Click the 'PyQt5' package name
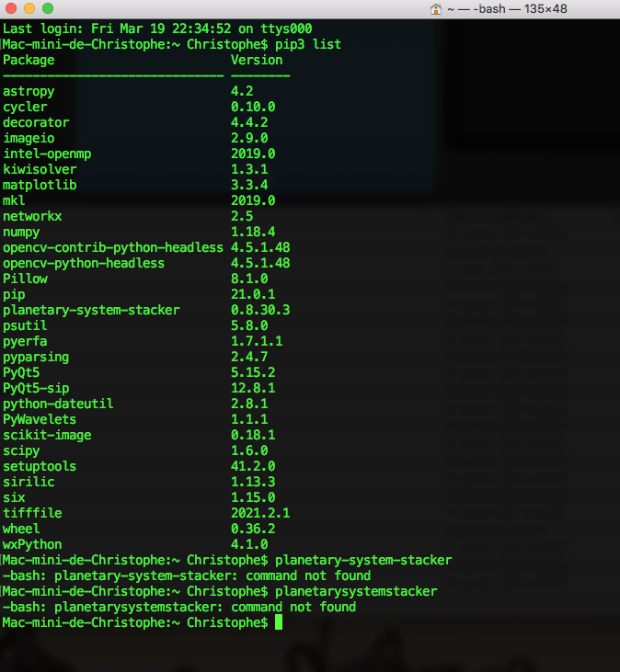The width and height of the screenshot is (620, 672). [21, 373]
